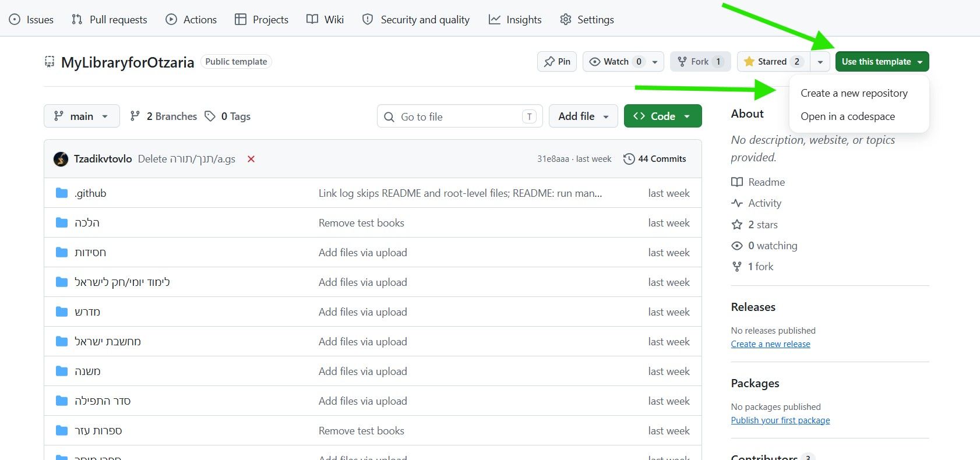Image resolution: width=980 pixels, height=460 pixels.
Task: Expand the Add file dropdown
Action: coord(584,116)
